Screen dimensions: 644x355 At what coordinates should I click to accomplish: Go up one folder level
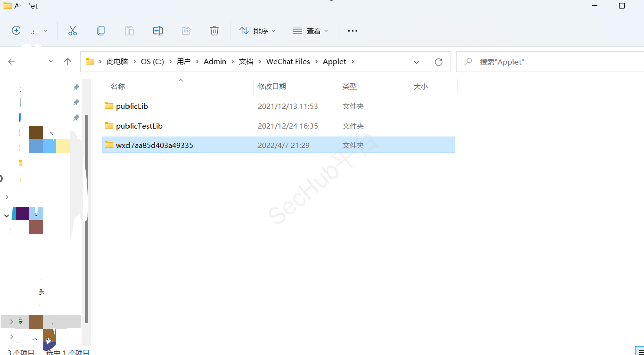click(68, 62)
